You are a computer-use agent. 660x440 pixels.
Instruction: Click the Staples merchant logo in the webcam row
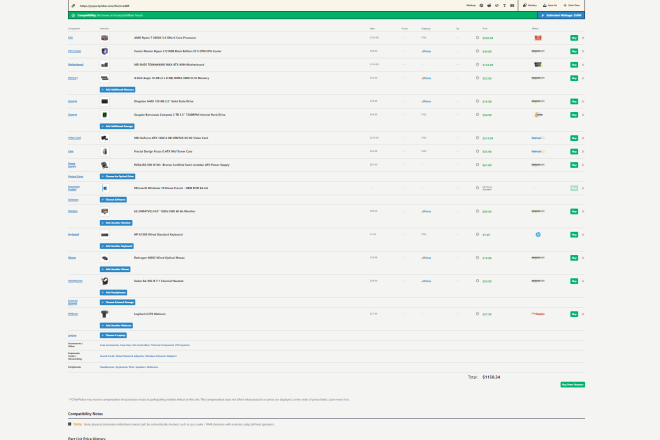tap(538, 314)
